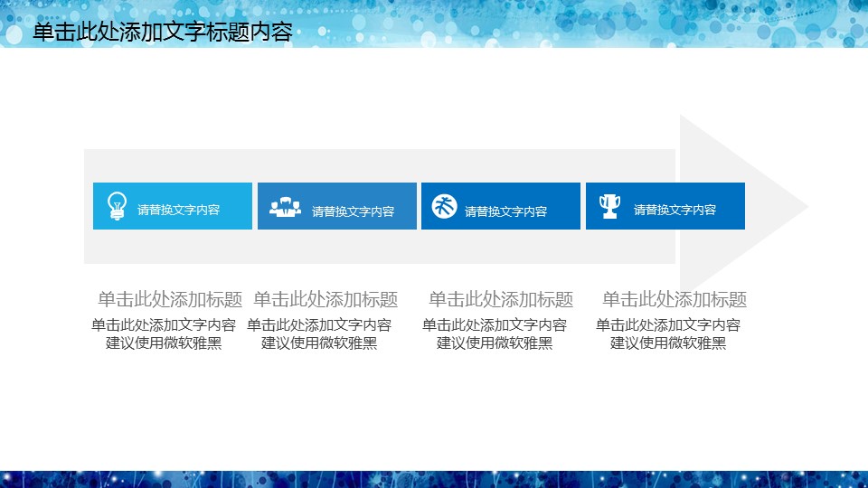Screen dimensions: 868x488
Task: Select body text 单击此处添加文字内容 under third heading
Action: (x=495, y=325)
